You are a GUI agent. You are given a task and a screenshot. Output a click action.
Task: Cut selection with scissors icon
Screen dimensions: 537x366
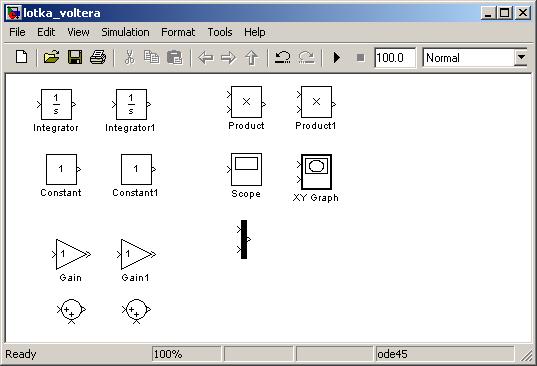(x=129, y=57)
